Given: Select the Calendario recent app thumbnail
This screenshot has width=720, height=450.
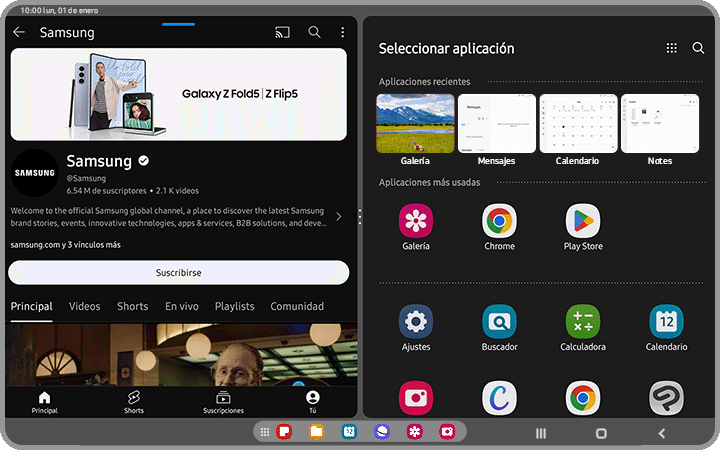Looking at the screenshot, I should click(x=577, y=124).
